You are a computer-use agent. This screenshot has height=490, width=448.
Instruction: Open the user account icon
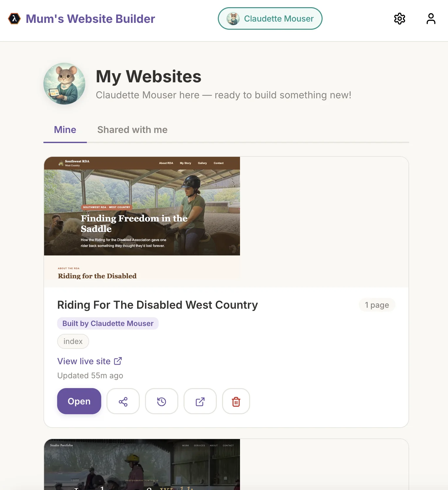[431, 19]
